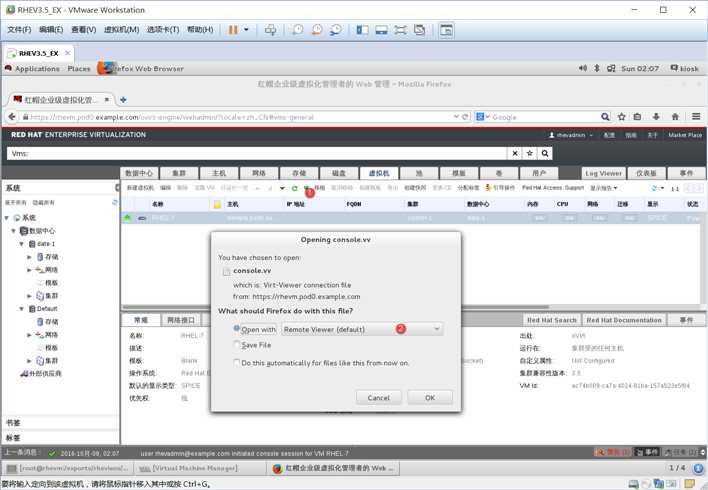
Task: Collapse the data-1 tree node
Action: (x=21, y=244)
